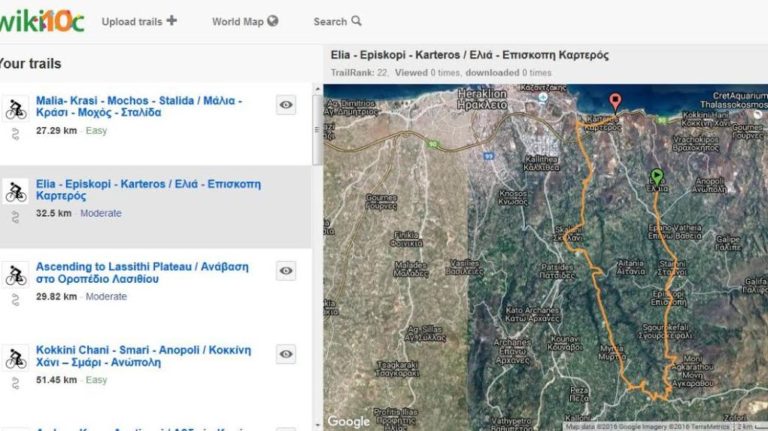This screenshot has width=768, height=431.
Task: Click the plus icon beside Upload trails
Action: 171,21
